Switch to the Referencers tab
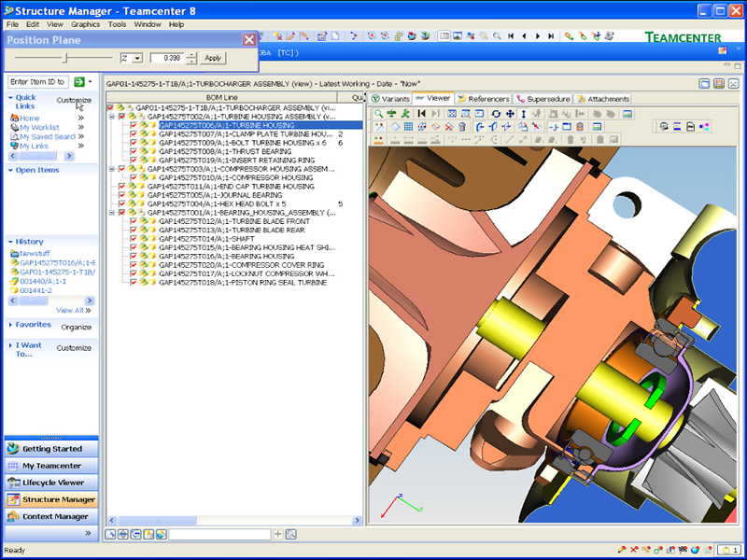Screen dimensions: 747x560 click(484, 99)
